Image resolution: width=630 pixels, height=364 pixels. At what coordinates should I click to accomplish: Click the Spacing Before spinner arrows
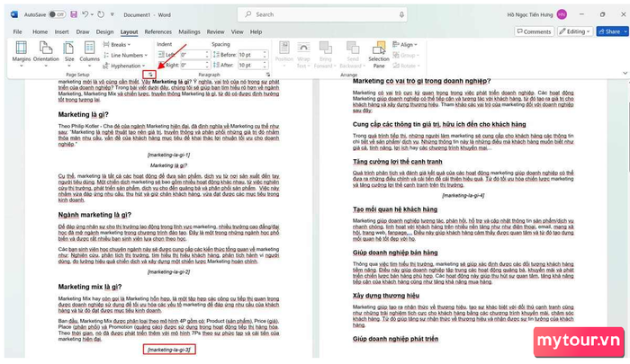coord(265,55)
